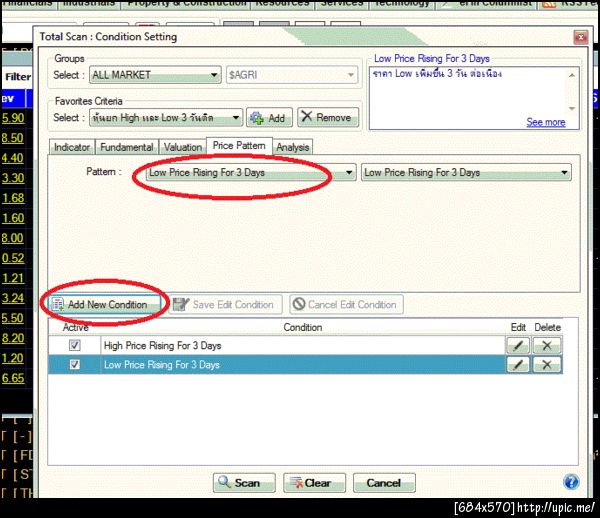Expand the Favorites Criteria select dropdown
This screenshot has height=518, width=600.
tap(166, 117)
